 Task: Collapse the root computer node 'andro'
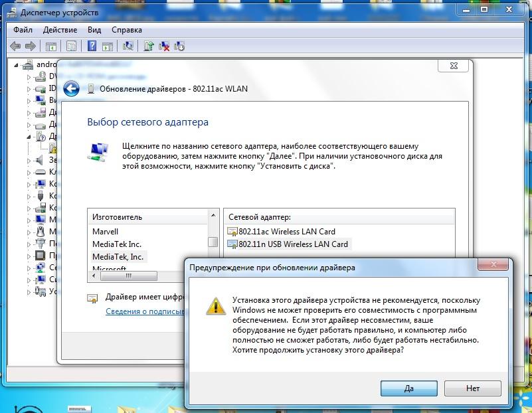[x=17, y=65]
